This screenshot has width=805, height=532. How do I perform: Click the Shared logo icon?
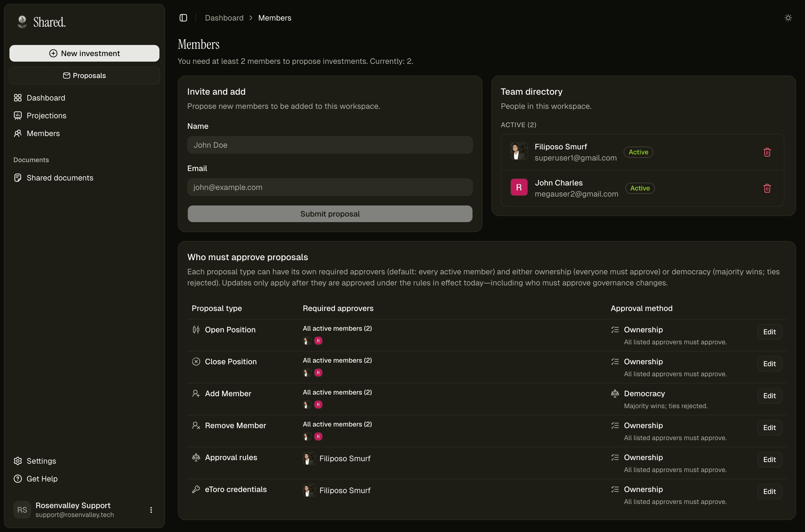click(x=22, y=22)
